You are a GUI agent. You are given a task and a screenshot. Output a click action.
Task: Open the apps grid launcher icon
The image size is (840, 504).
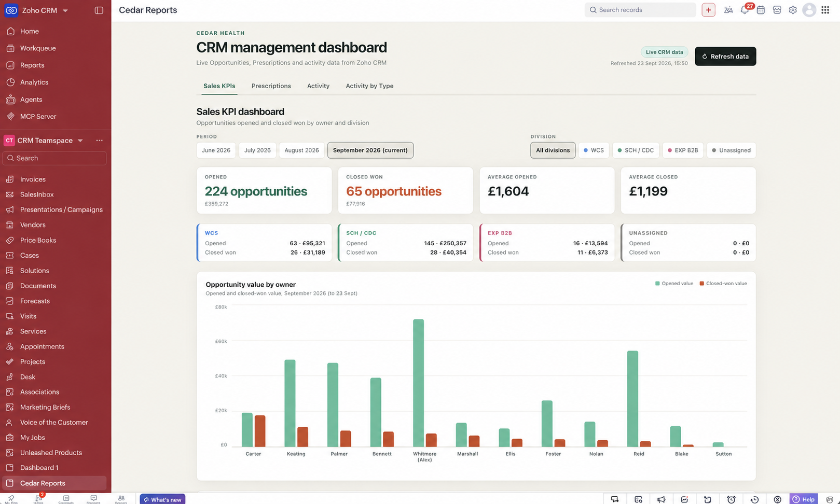pyautogui.click(x=825, y=10)
